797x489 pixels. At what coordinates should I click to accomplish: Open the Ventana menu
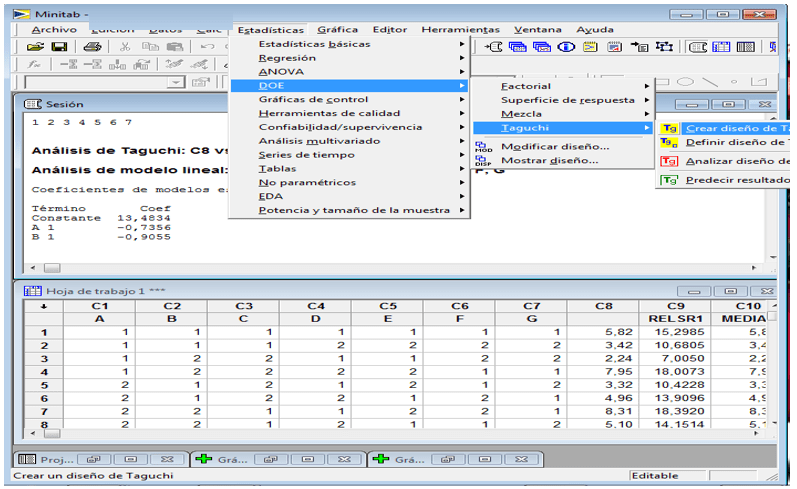pyautogui.click(x=537, y=29)
